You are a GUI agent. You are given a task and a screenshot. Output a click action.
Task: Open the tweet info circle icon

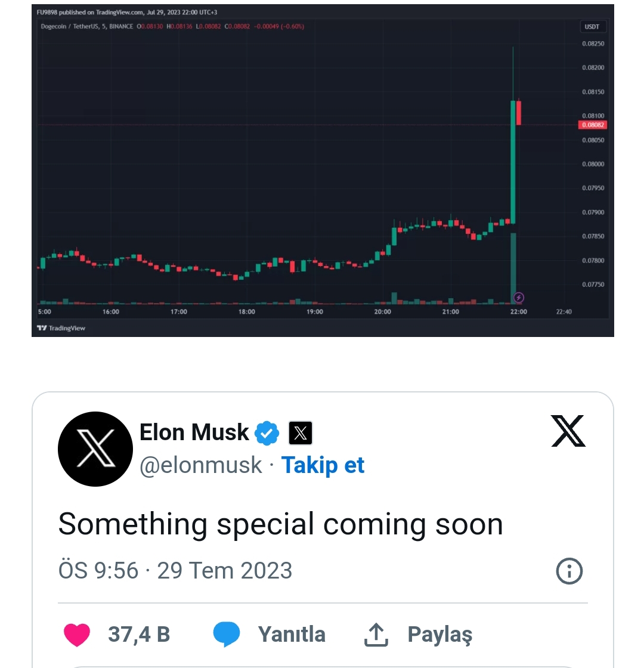tap(569, 571)
